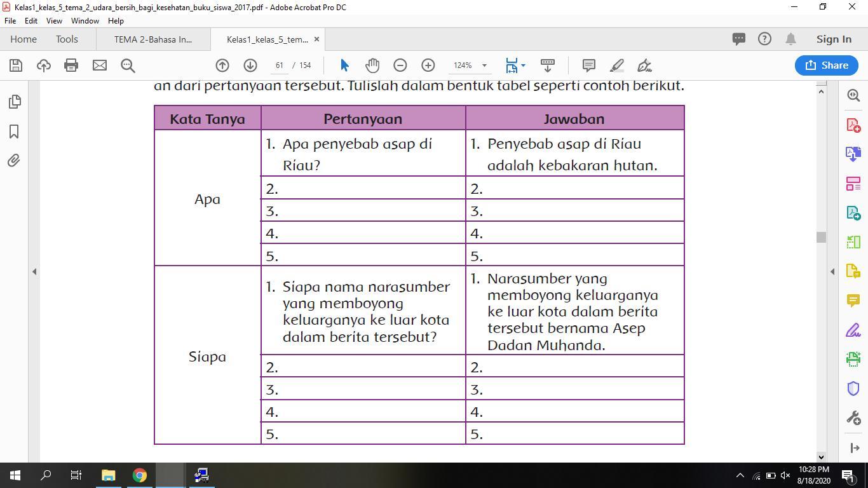Add a comment with the sticky note tool
The image size is (868, 488).
[589, 65]
